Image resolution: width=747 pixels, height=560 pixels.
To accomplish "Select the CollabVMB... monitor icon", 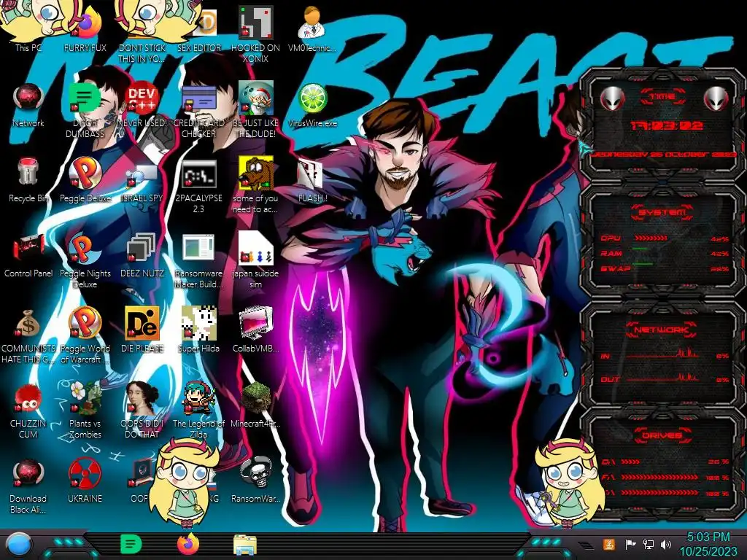I will point(255,330).
